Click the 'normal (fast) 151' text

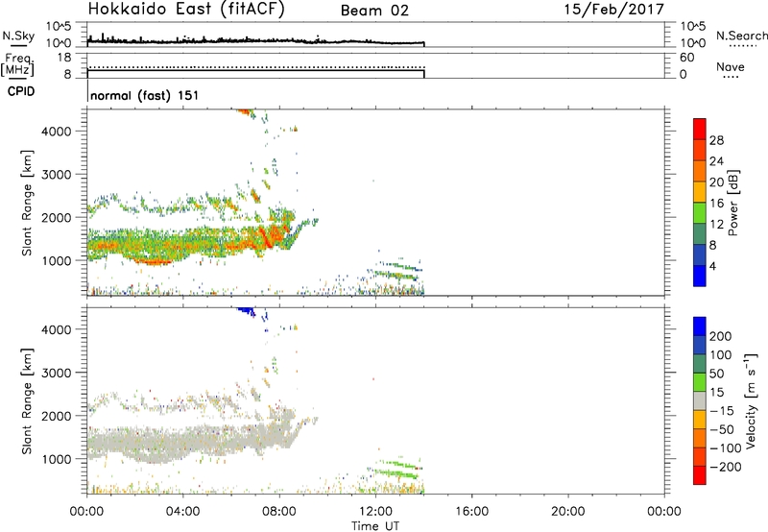click(x=145, y=95)
